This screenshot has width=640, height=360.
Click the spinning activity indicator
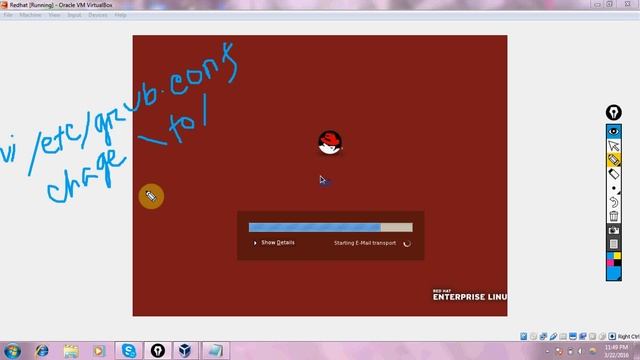pyautogui.click(x=407, y=243)
